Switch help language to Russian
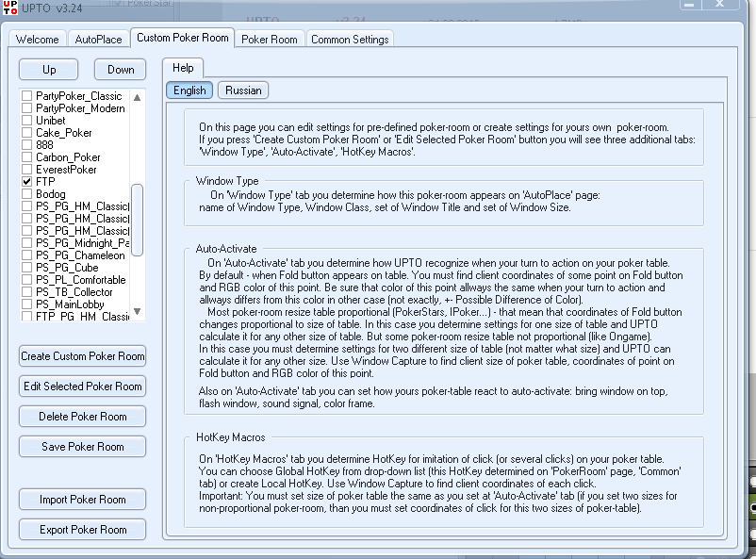This screenshot has height=559, width=756. click(243, 90)
